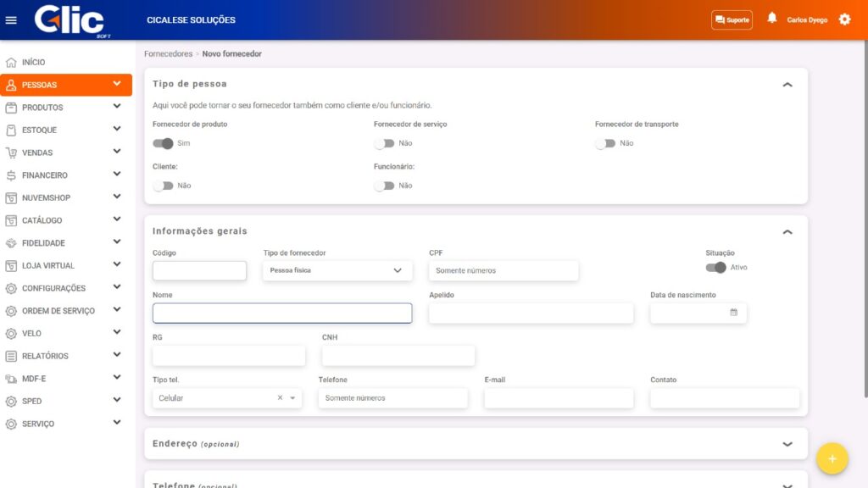
Task: Click the yellow plus floating button
Action: click(832, 458)
